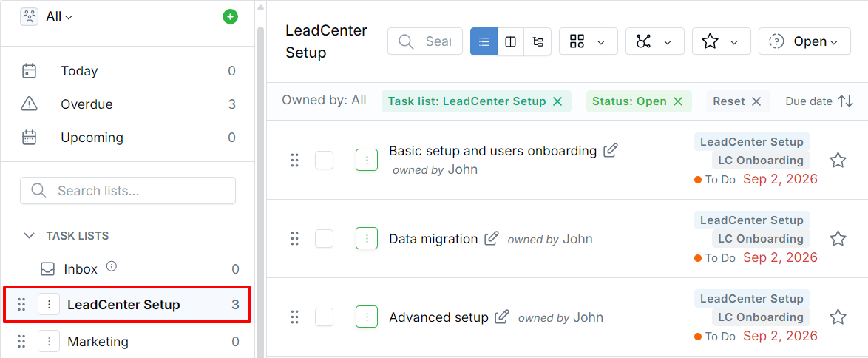Click the green add task list plus icon
This screenshot has height=358, width=868.
pyautogui.click(x=230, y=16)
